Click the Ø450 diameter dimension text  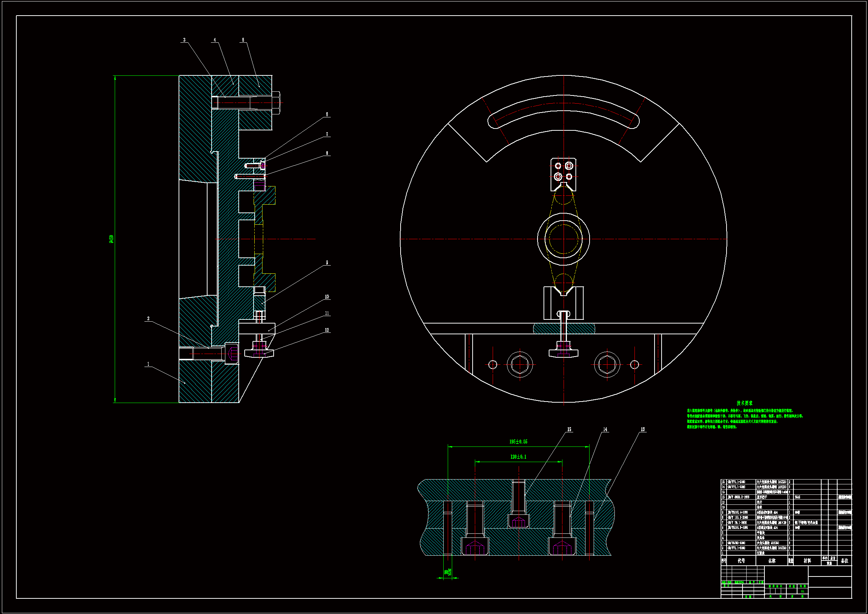click(111, 239)
